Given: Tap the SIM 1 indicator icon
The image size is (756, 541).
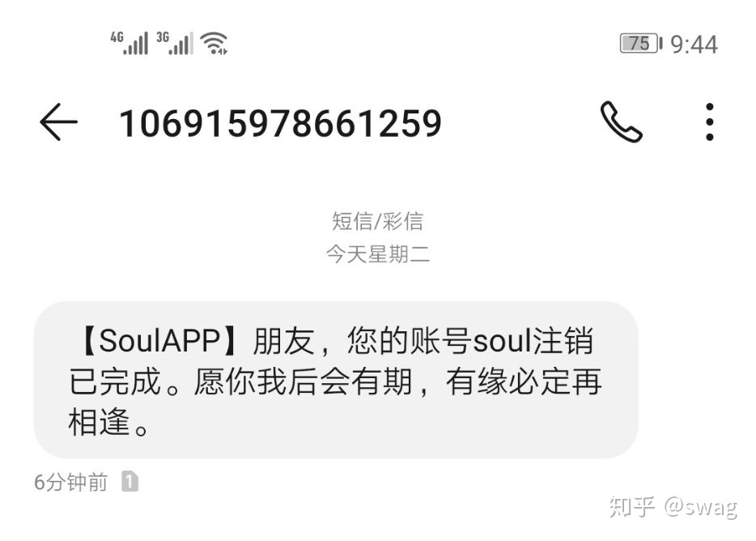Looking at the screenshot, I should click(x=130, y=481).
